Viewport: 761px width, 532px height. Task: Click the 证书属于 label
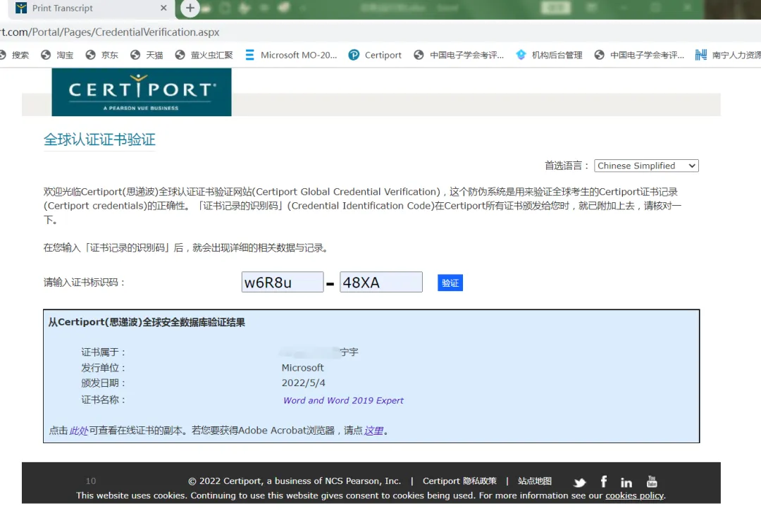click(x=103, y=352)
